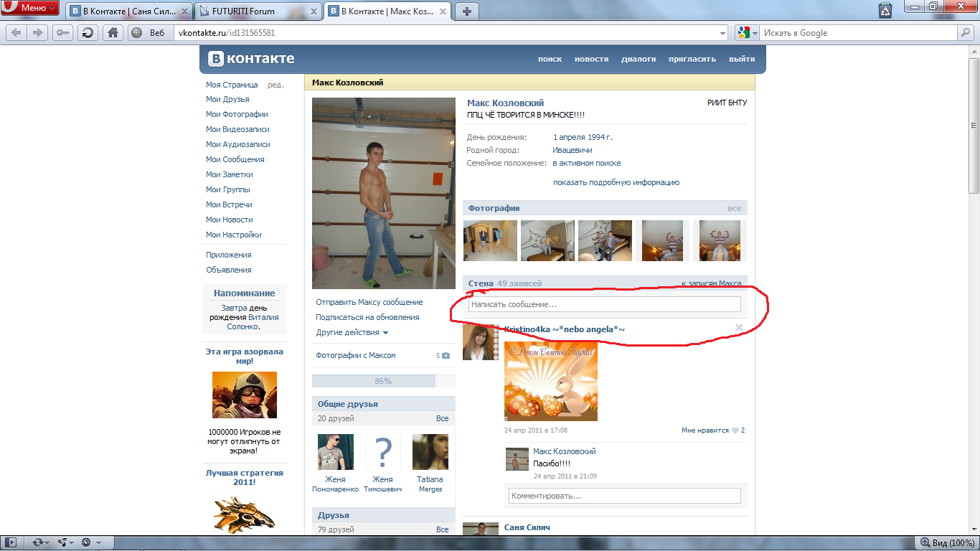Open Мои Фотографии in sidebar

(x=237, y=114)
